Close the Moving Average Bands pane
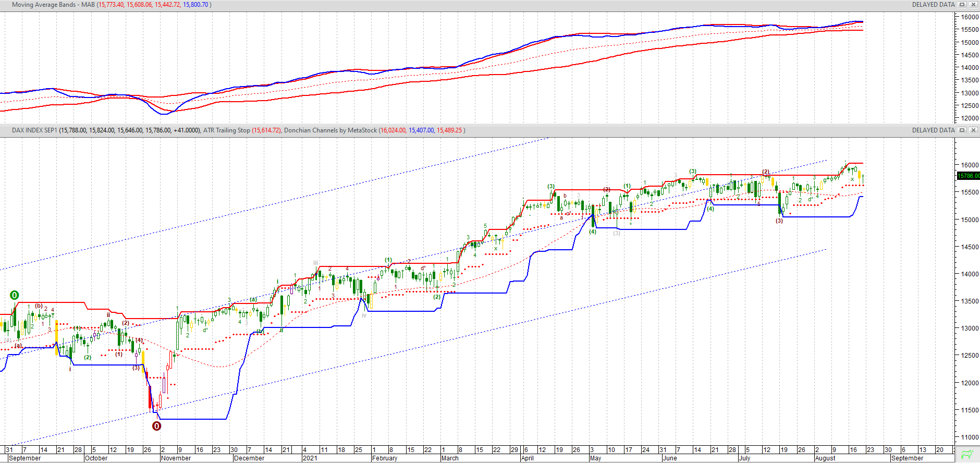Image resolution: width=980 pixels, height=463 pixels. (973, 5)
